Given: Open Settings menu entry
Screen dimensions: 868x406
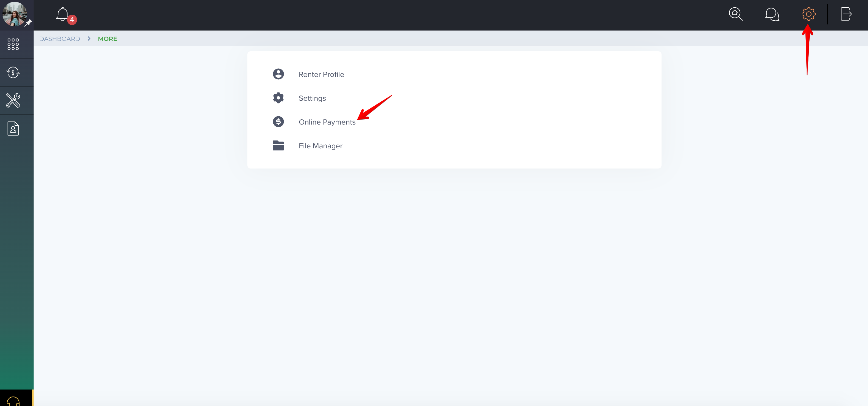Looking at the screenshot, I should coord(312,98).
